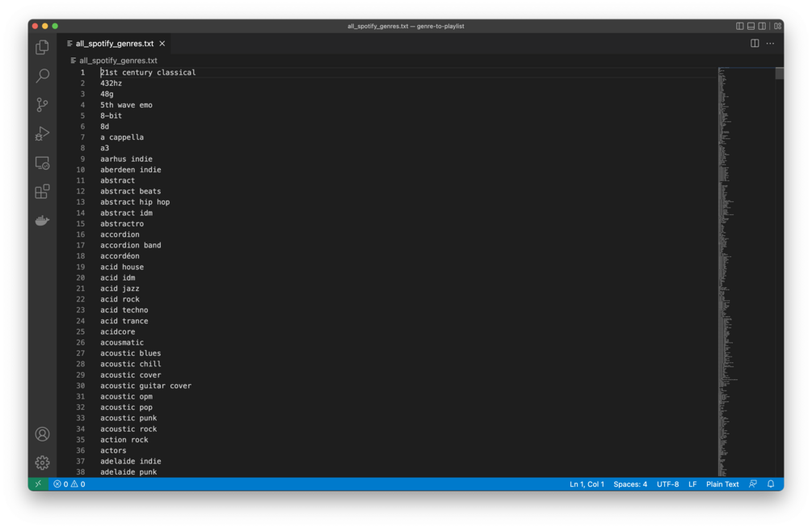Open the notifications bell
Screen dimensions: 812x528
point(771,484)
